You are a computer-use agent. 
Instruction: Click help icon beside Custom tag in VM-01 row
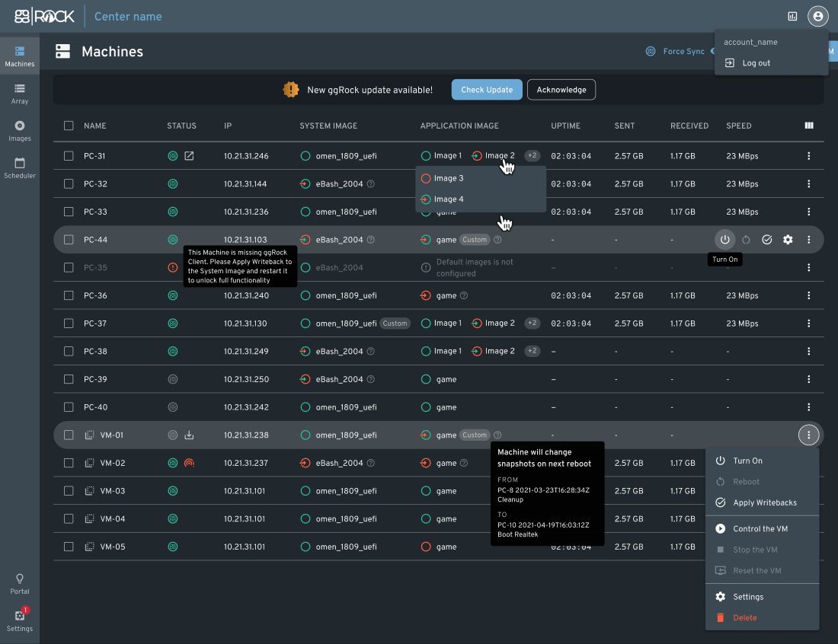(x=497, y=435)
